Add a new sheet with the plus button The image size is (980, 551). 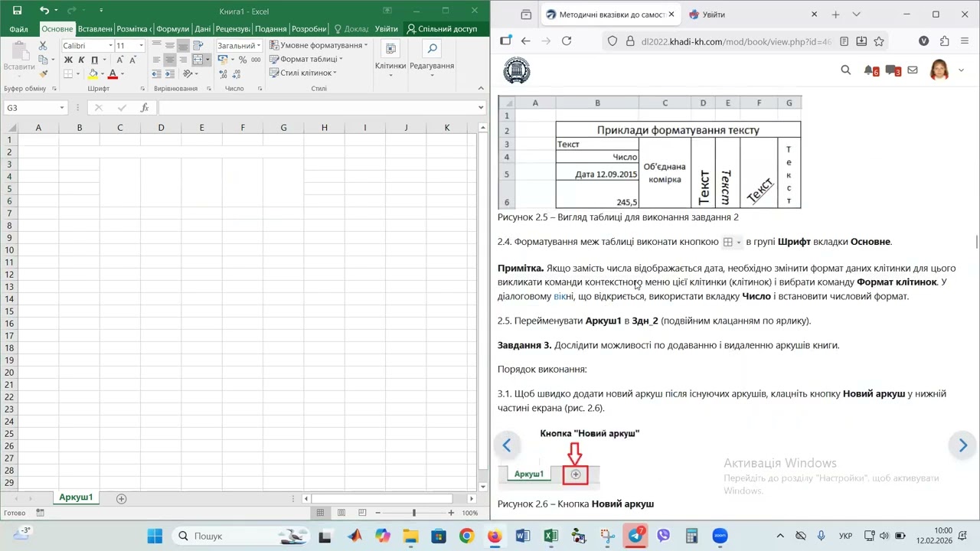tap(121, 498)
